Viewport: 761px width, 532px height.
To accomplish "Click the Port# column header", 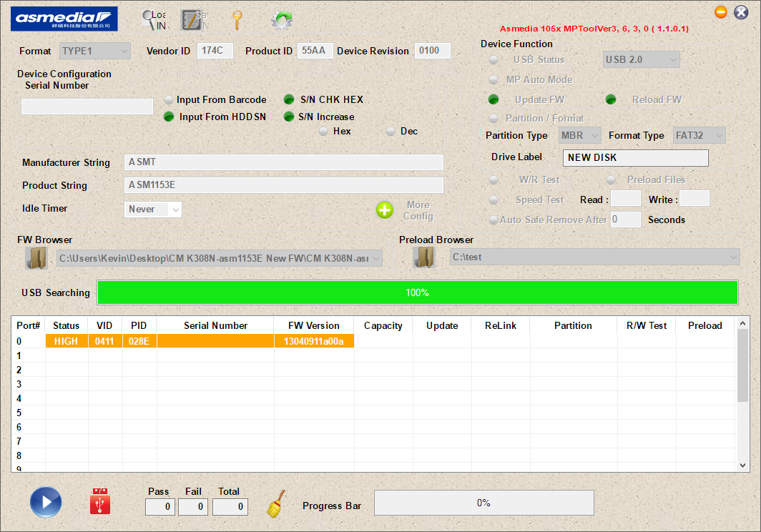I will point(28,325).
